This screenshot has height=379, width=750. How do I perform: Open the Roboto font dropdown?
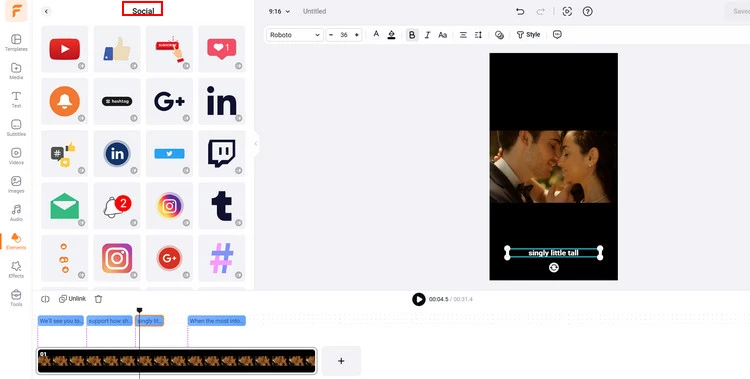coord(295,34)
